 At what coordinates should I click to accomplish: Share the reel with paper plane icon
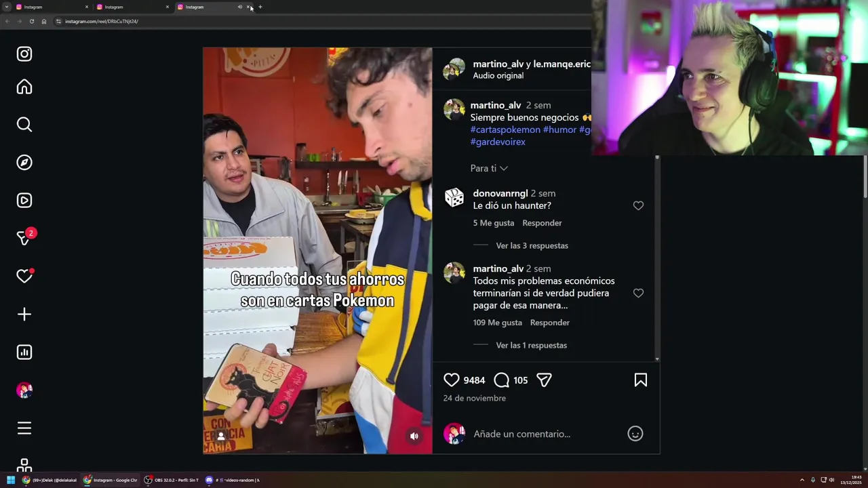click(x=544, y=380)
